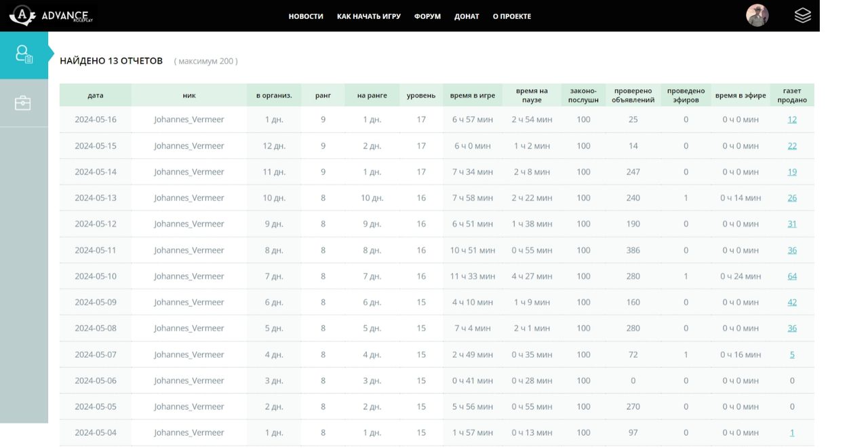Click the дата column header
This screenshot has height=448, width=868.
coord(96,95)
